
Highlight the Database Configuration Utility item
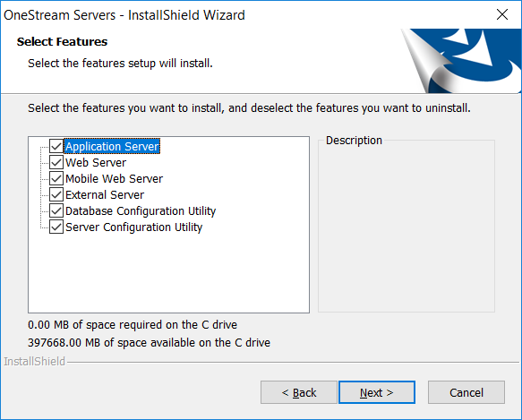coord(141,210)
